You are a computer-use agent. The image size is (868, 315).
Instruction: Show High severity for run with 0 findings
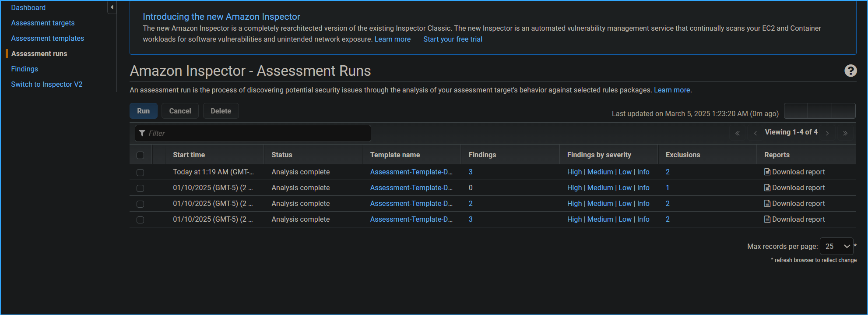point(574,188)
